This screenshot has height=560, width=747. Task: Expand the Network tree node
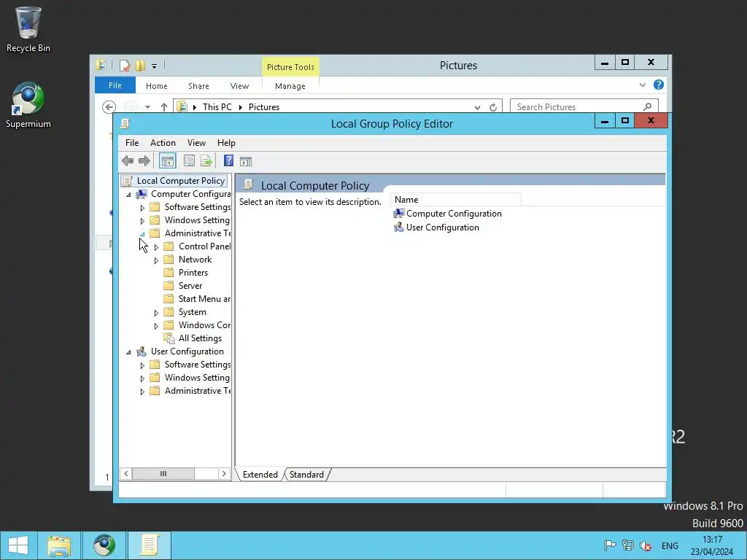(x=156, y=260)
